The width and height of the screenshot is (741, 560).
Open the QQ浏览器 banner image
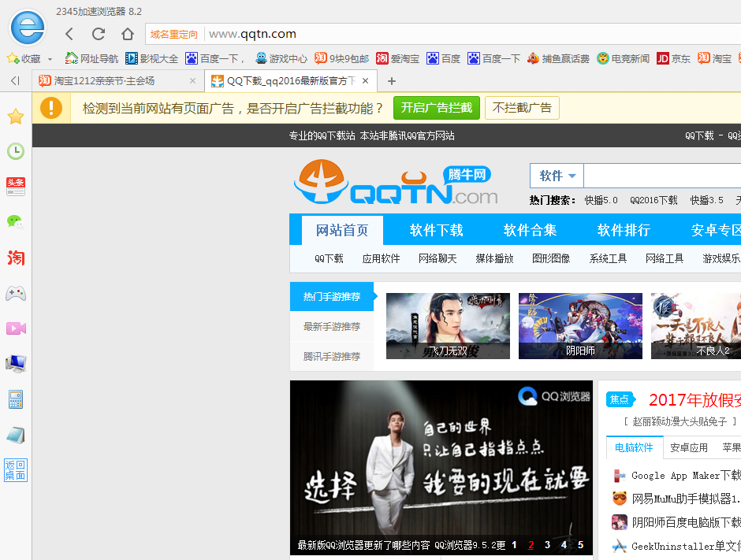[x=441, y=467]
